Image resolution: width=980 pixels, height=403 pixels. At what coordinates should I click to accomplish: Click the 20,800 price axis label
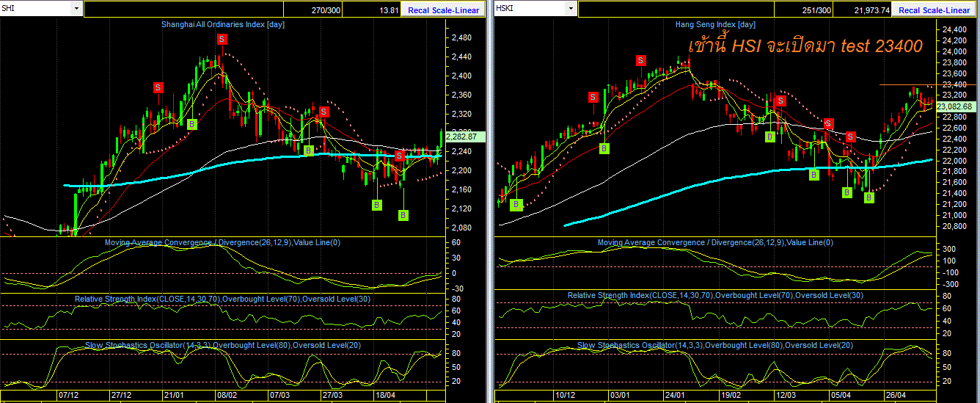click(x=956, y=226)
